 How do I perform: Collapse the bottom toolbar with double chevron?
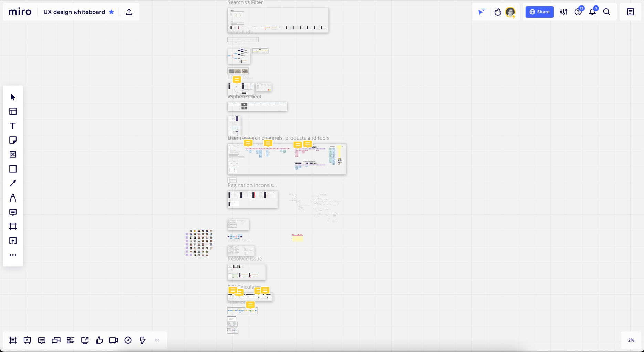(157, 340)
